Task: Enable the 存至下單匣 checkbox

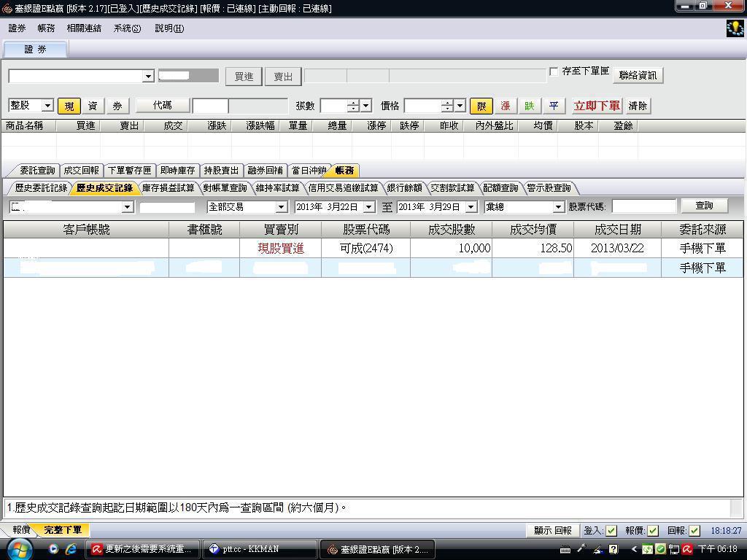Action: click(554, 71)
